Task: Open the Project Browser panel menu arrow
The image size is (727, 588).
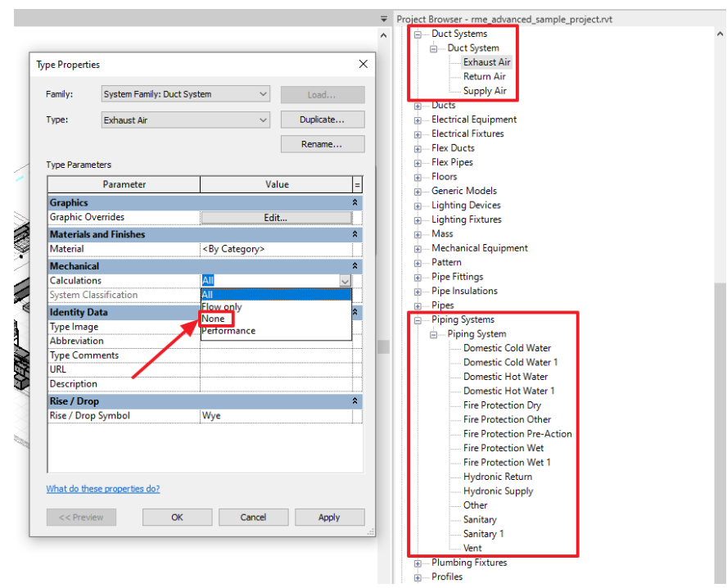Action: pyautogui.click(x=384, y=19)
